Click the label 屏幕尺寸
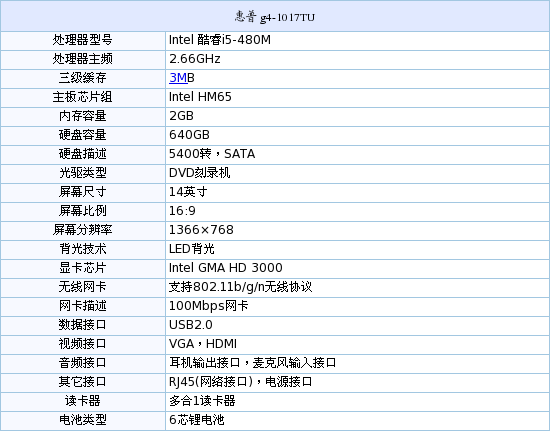This screenshot has width=550, height=431. pos(82,192)
